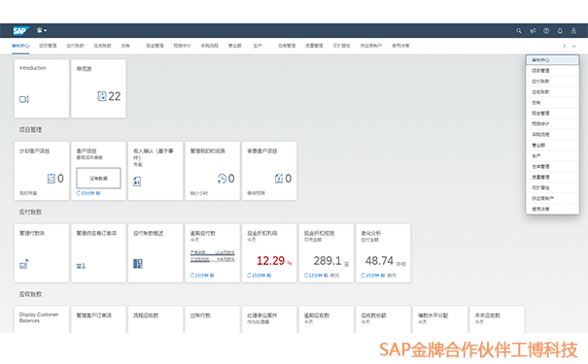Switch to the 供应商账户 tab in tab bar
This screenshot has height=364, width=588.
(371, 46)
